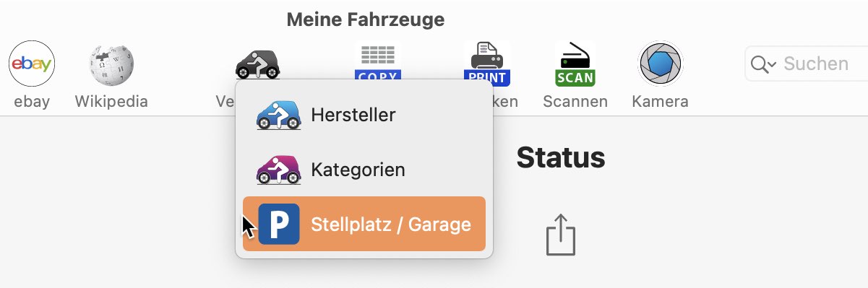This screenshot has height=288, width=868.
Task: Click the purple car Kategorien icon
Action: (278, 170)
